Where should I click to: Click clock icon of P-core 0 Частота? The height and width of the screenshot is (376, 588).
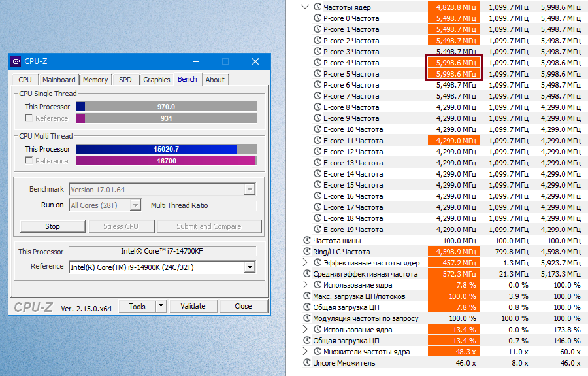pos(318,18)
